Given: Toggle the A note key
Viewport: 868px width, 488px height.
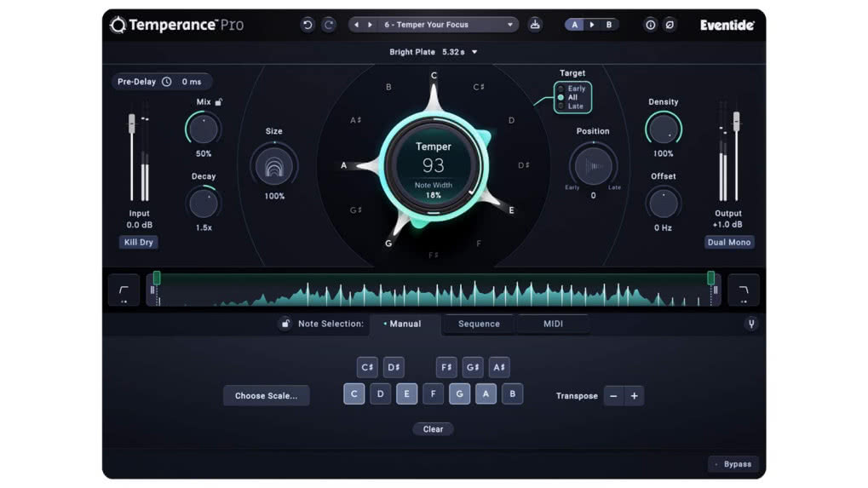Looking at the screenshot, I should 486,394.
